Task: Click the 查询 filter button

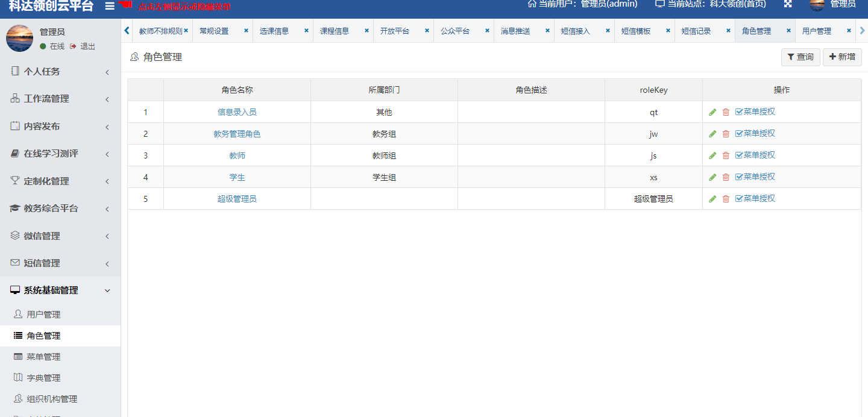Action: click(x=800, y=57)
